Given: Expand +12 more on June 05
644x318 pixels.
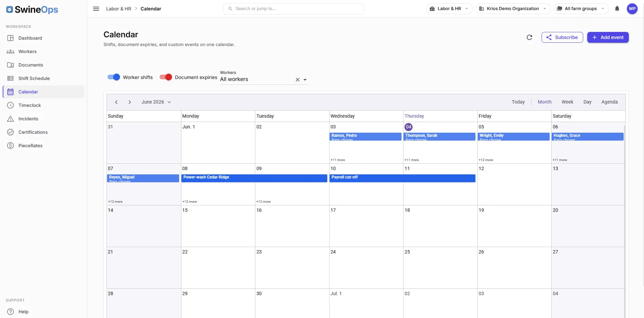Looking at the screenshot, I should 486,160.
